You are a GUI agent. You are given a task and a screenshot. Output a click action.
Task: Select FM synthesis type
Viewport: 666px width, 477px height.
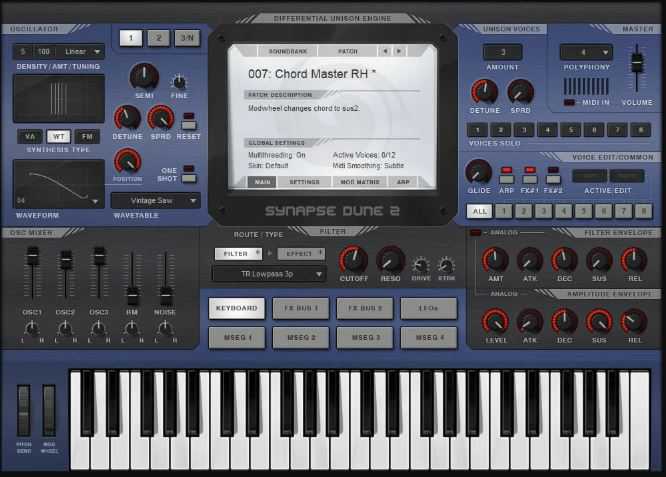pos(87,136)
